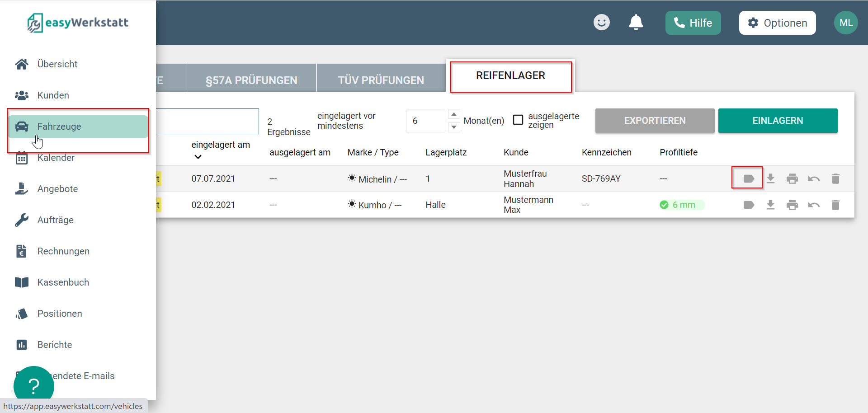Viewport: 868px width, 413px height.
Task: Click 'Halle' storage location cell
Action: (435, 205)
